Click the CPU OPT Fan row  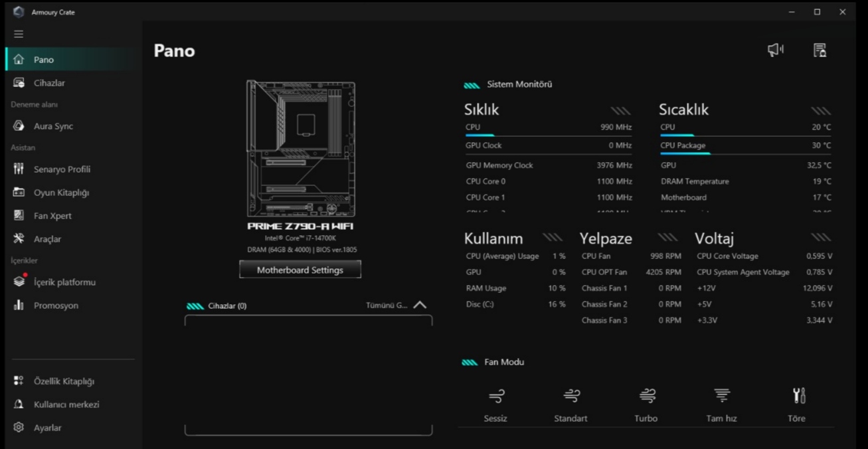click(x=631, y=272)
